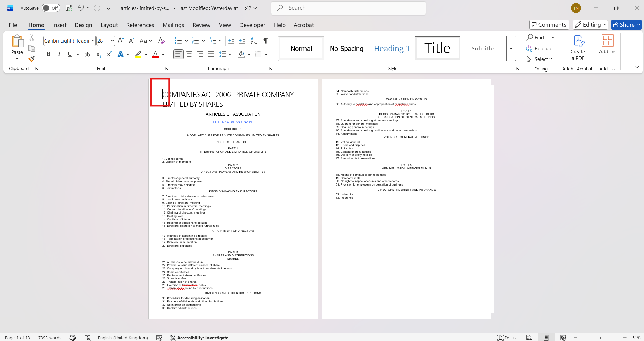Image resolution: width=644 pixels, height=341 pixels.
Task: Shrink font size with the smaller A icon
Action: (x=132, y=41)
